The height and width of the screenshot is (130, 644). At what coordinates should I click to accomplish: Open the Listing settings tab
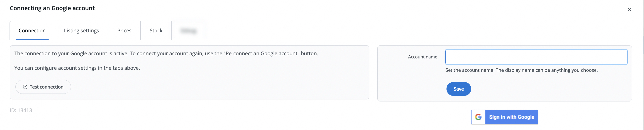point(81,31)
